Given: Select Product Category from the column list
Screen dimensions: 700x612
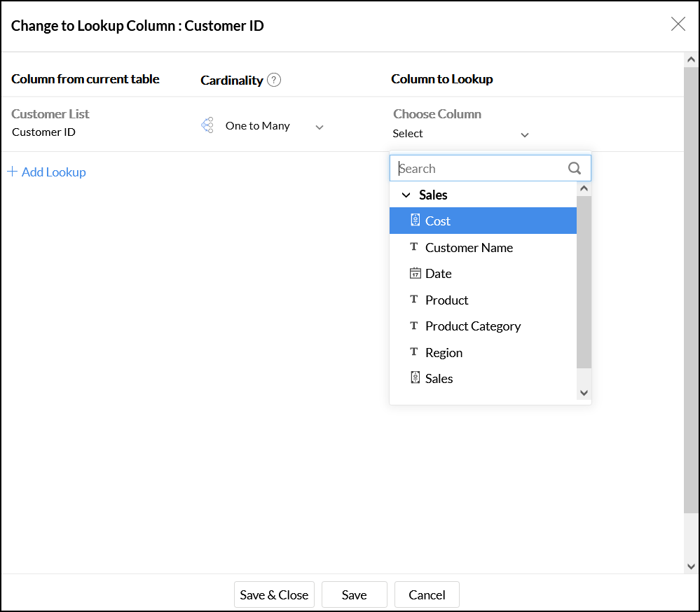Looking at the screenshot, I should point(473,326).
